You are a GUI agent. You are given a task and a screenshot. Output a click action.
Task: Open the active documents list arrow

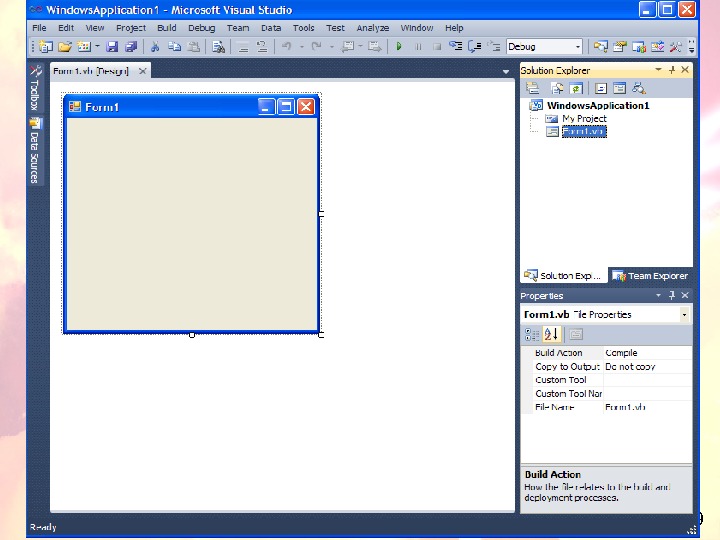pos(506,72)
